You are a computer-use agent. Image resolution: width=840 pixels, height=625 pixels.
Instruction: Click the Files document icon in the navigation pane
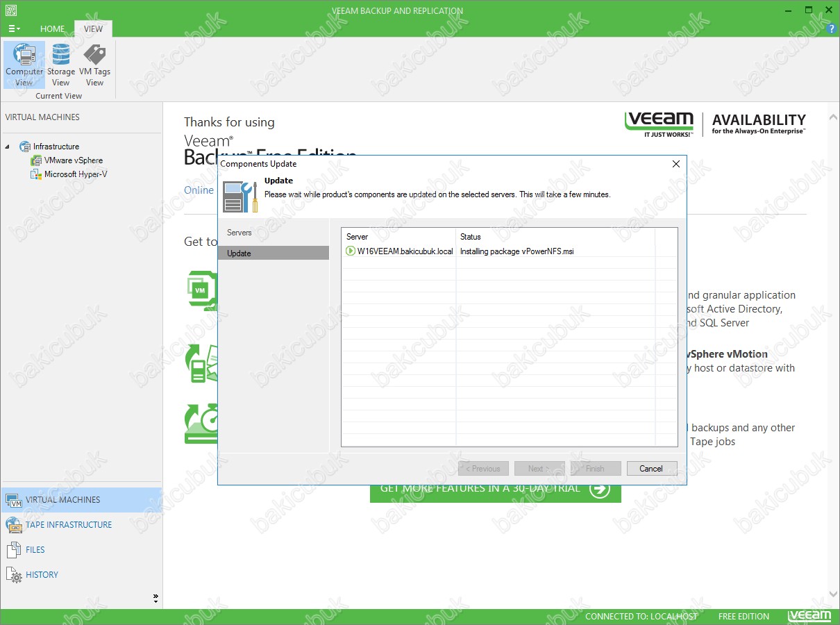[14, 550]
